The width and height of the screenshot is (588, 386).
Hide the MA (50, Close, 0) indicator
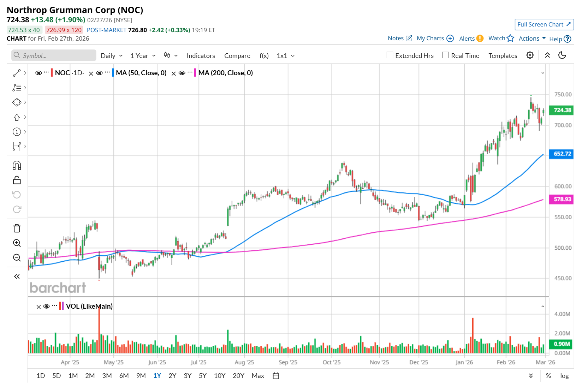[x=100, y=73]
